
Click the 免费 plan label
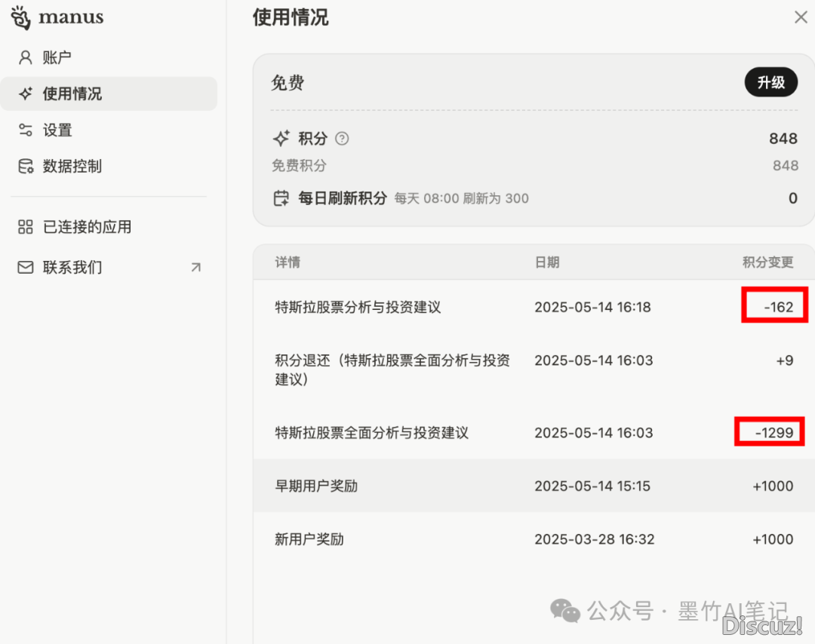click(x=288, y=83)
